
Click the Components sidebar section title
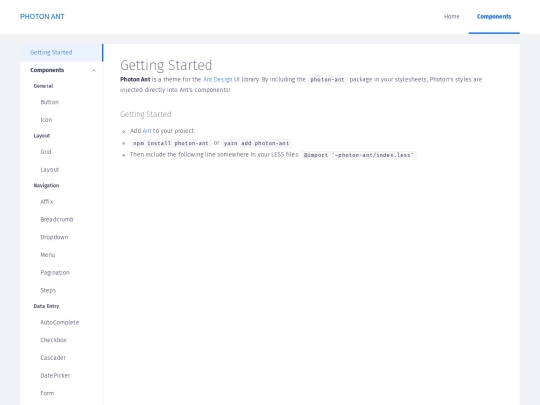click(47, 70)
